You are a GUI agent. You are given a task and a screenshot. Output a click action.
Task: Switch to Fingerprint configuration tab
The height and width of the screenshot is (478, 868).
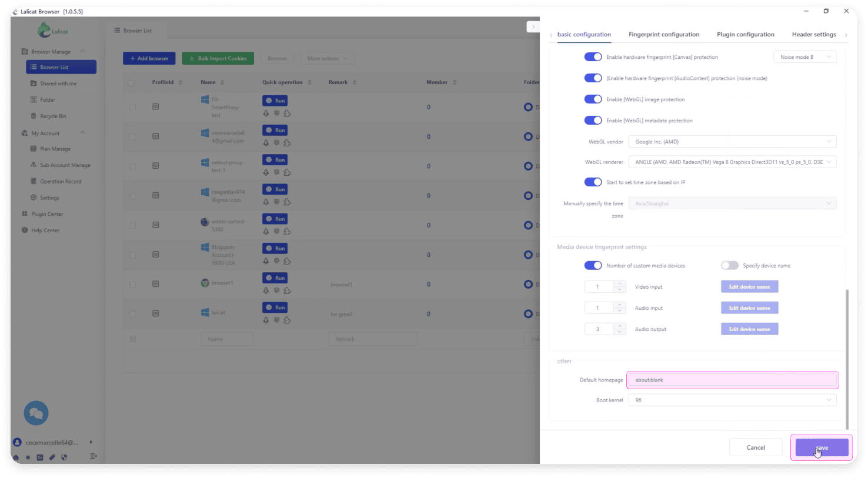(664, 35)
